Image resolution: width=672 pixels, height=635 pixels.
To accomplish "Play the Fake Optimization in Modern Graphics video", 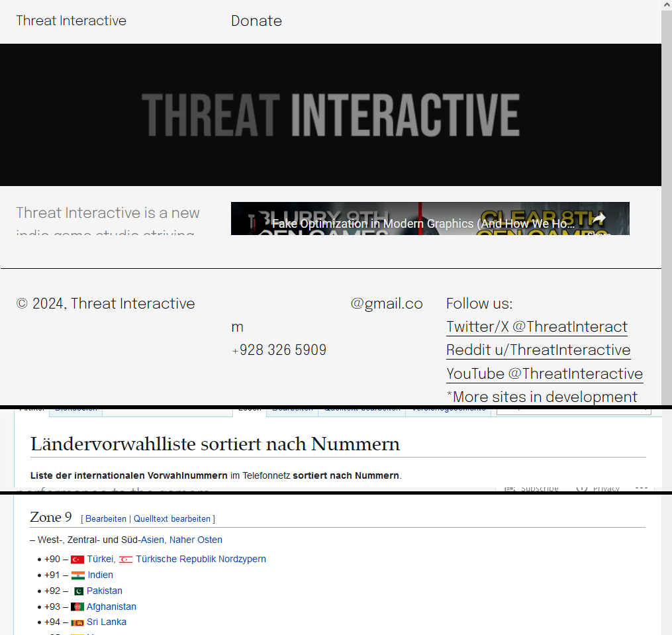I will pos(430,219).
